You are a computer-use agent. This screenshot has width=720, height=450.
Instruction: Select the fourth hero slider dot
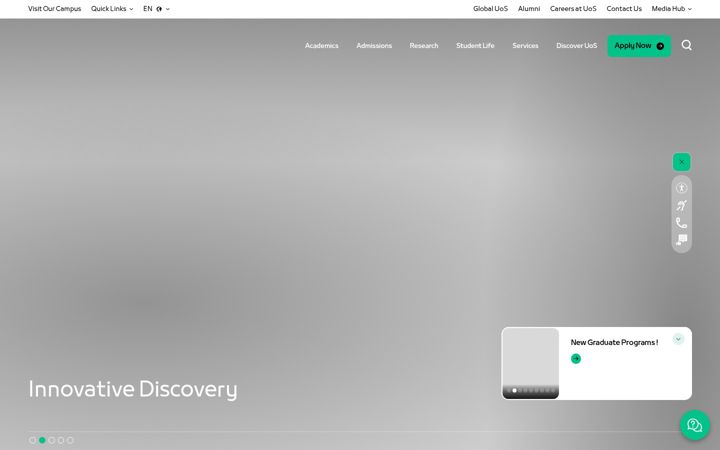pyautogui.click(x=61, y=440)
